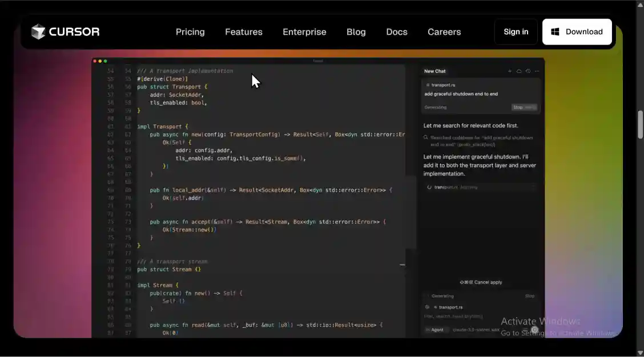
Task: Open the Docs page from the navbar
Action: 396,32
